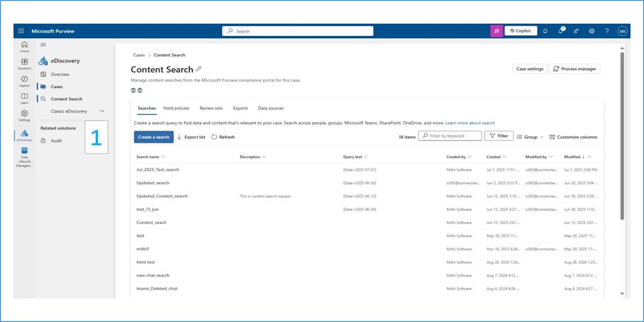Open Data Lifecycle Management in left rail
The width and height of the screenshot is (644, 322).
click(24, 157)
